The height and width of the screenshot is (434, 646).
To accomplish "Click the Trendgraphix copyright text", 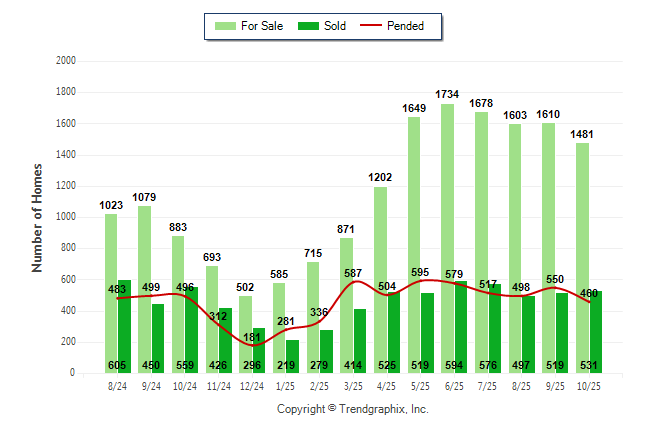I will pos(352,409).
